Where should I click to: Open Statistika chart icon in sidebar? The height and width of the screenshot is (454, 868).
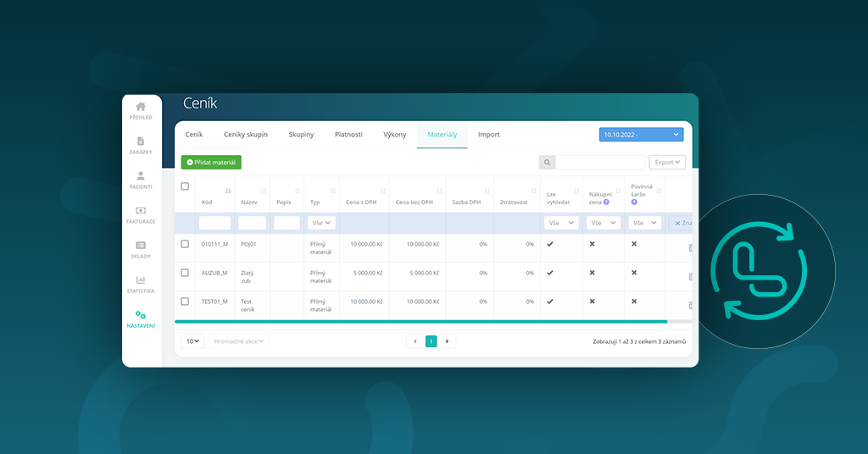[141, 280]
